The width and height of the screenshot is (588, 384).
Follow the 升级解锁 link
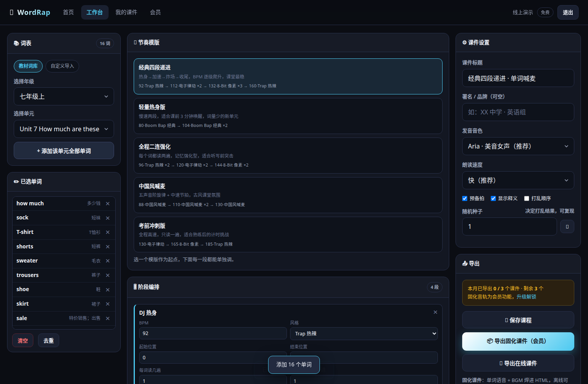click(526, 297)
